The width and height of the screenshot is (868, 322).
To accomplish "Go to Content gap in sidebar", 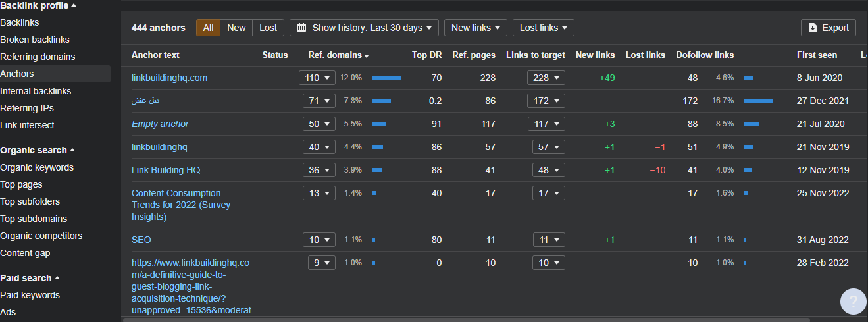I will pos(25,253).
